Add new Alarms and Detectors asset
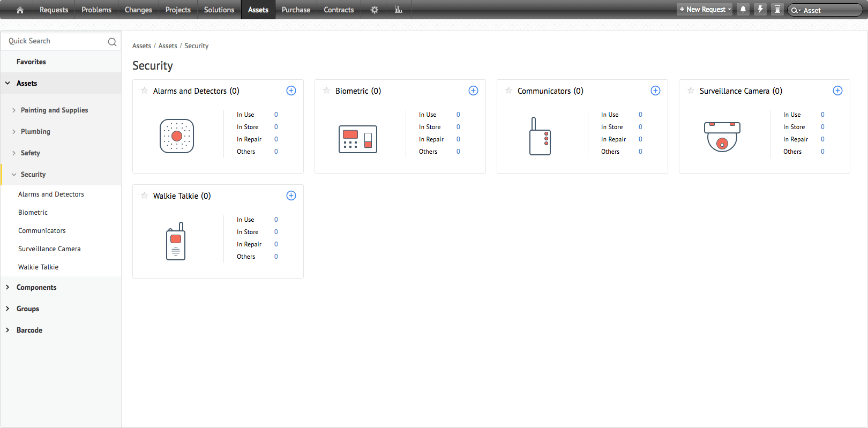Screen dimensions: 868x428 coord(291,91)
